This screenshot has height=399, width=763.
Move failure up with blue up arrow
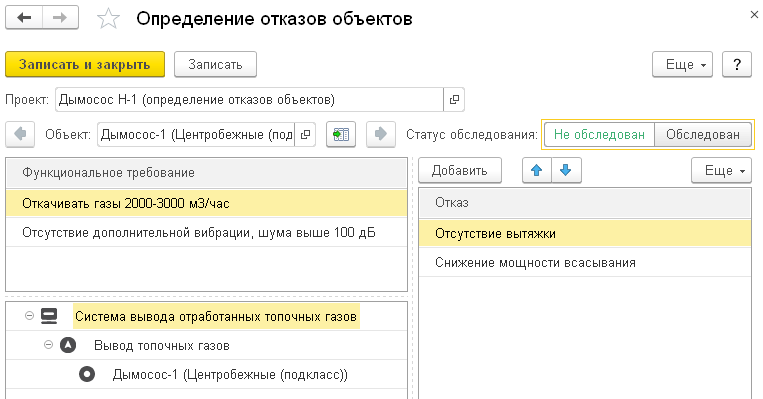point(537,170)
